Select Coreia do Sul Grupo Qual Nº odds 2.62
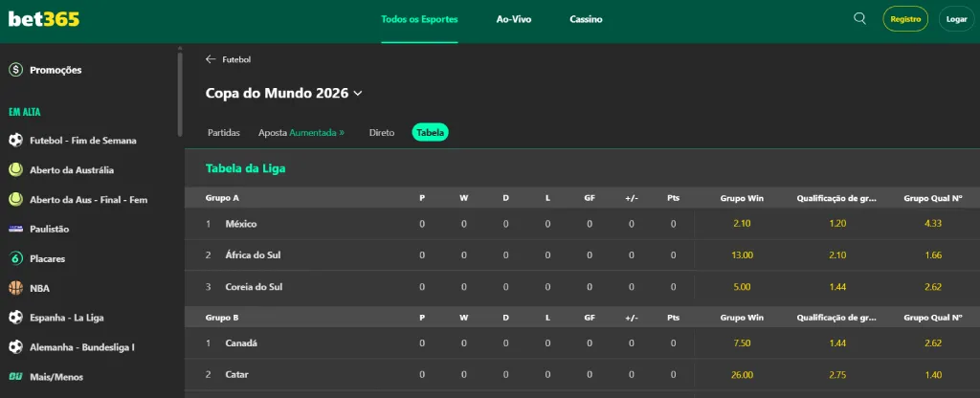 tap(932, 287)
